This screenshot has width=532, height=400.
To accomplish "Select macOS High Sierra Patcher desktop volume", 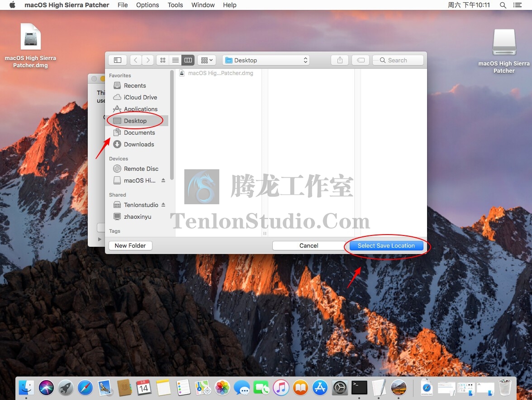I will [504, 51].
